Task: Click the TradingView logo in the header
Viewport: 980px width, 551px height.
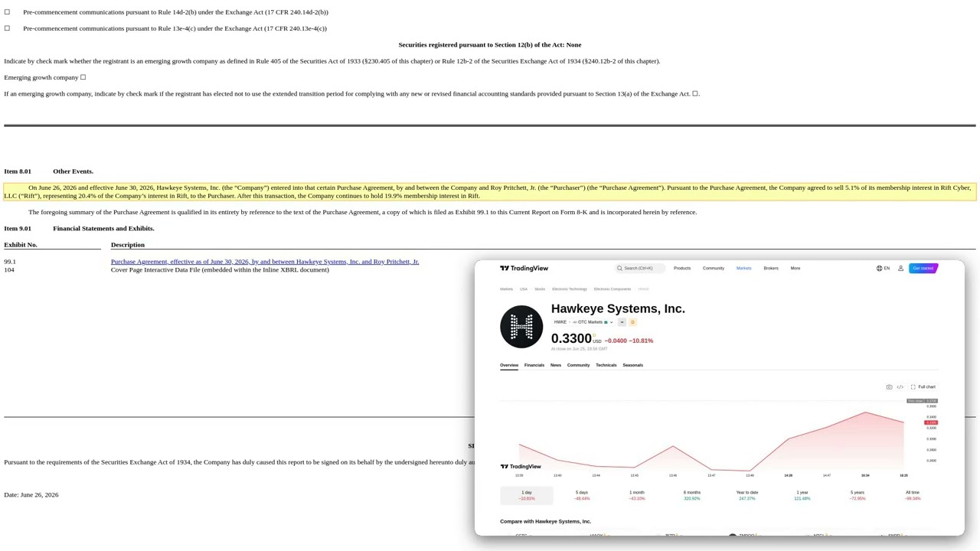Action: click(524, 269)
